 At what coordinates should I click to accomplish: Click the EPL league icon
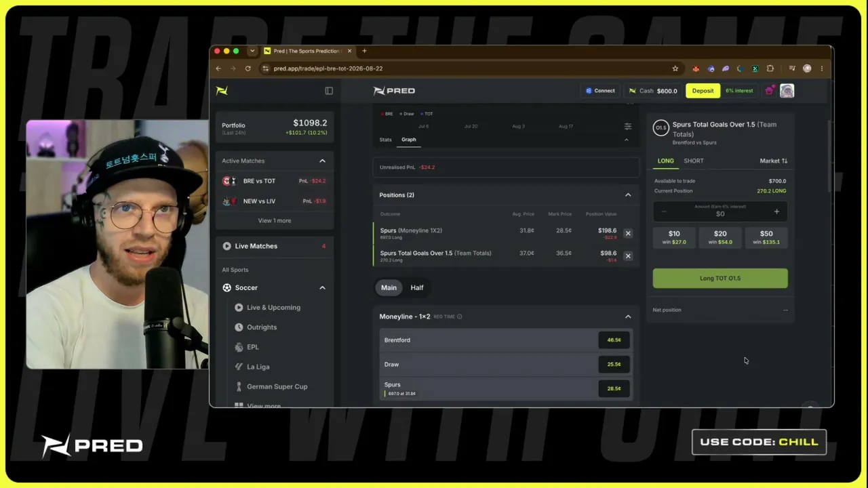pyautogui.click(x=239, y=347)
